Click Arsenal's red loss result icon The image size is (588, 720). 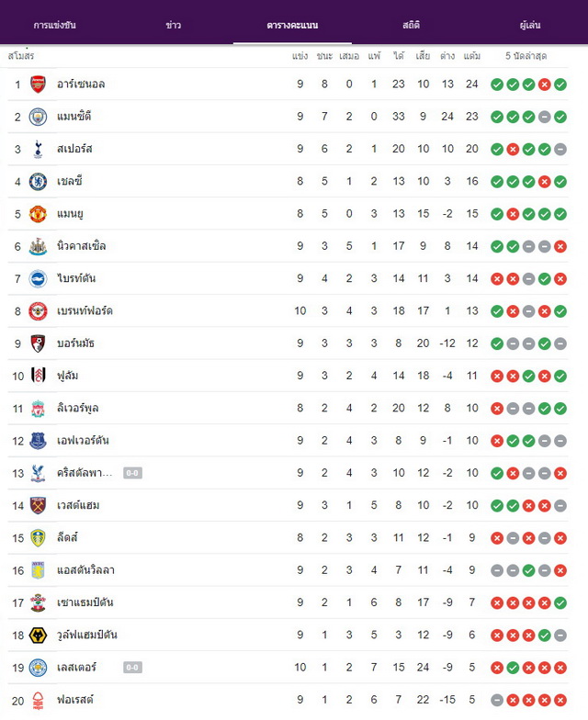[x=544, y=84]
